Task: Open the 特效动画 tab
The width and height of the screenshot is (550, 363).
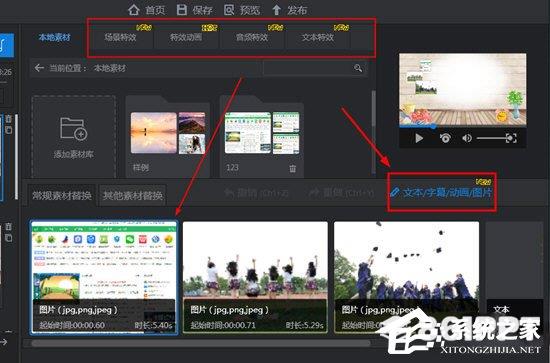Action: [x=186, y=37]
